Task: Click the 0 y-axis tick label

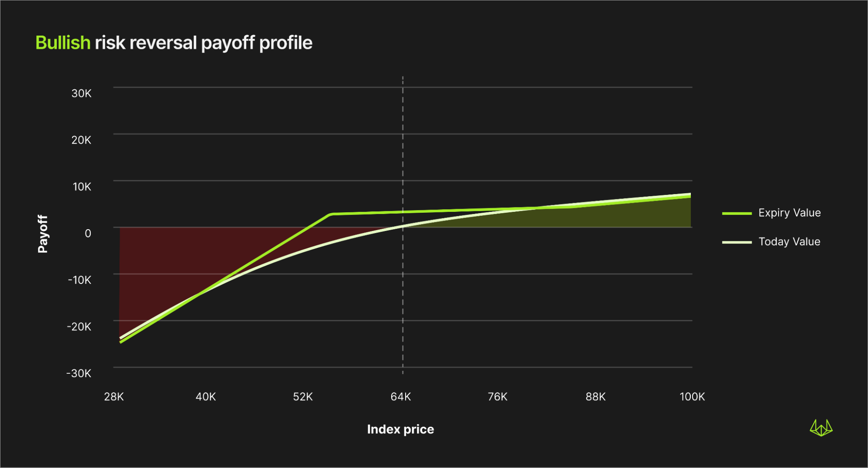Action: coord(88,234)
